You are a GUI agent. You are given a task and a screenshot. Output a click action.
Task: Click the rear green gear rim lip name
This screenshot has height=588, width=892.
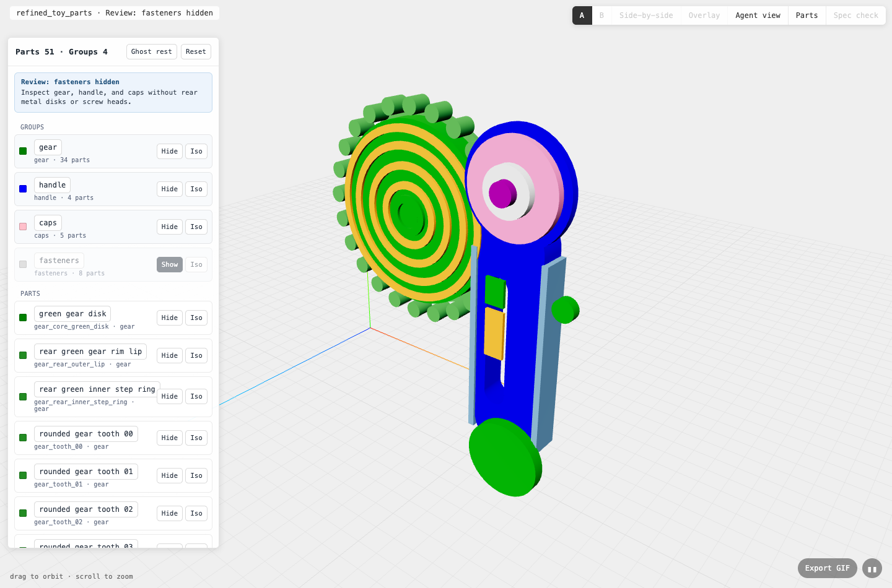pyautogui.click(x=90, y=352)
